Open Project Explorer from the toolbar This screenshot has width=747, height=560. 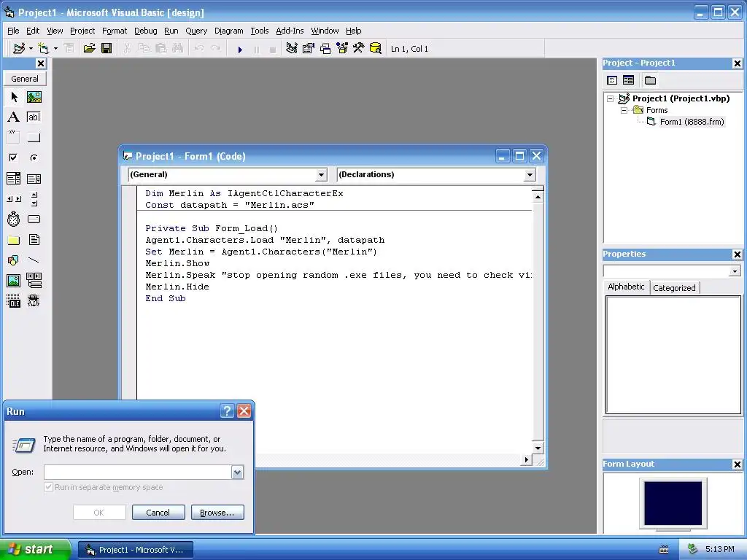292,49
